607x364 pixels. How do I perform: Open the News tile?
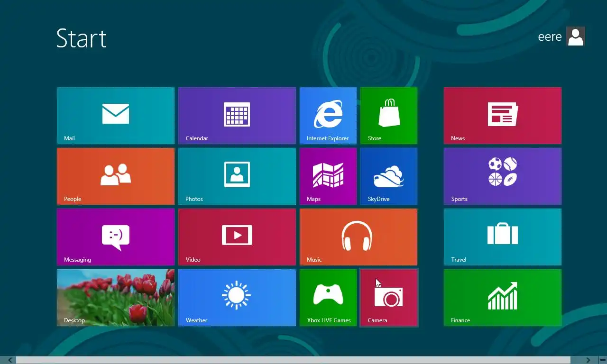coord(503,116)
